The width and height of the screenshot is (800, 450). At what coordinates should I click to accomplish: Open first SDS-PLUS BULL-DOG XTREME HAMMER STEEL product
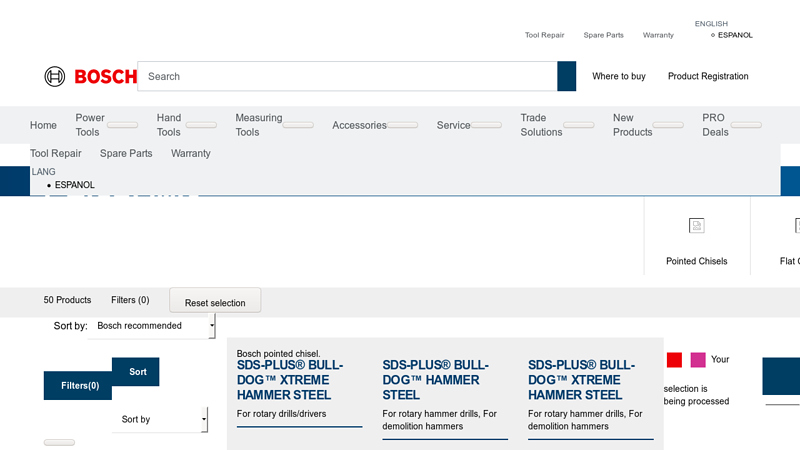290,380
